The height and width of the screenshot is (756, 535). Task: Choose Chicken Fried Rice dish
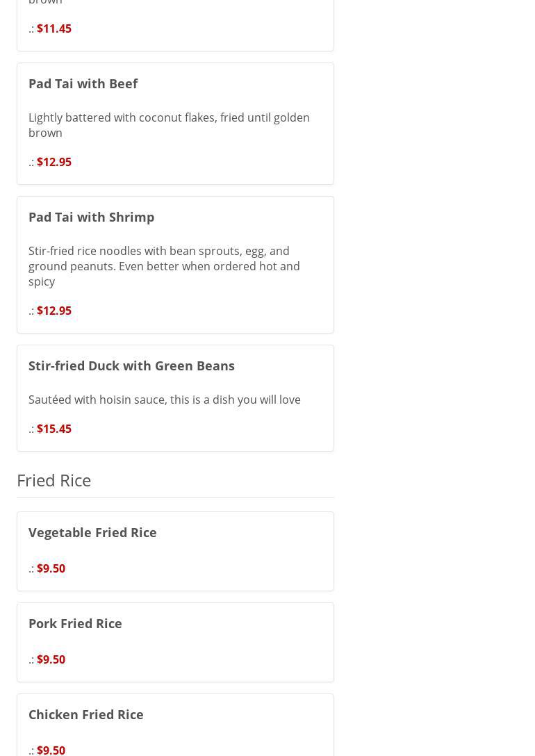pyautogui.click(x=85, y=714)
